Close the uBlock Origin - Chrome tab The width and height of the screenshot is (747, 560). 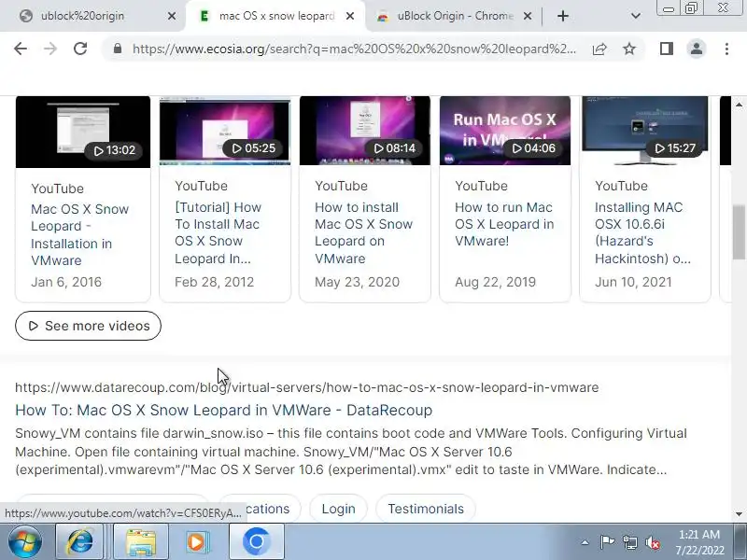click(528, 16)
